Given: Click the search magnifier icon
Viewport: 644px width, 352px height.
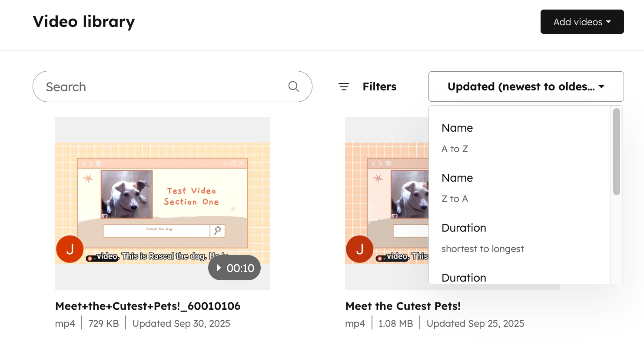Looking at the screenshot, I should click(x=294, y=86).
